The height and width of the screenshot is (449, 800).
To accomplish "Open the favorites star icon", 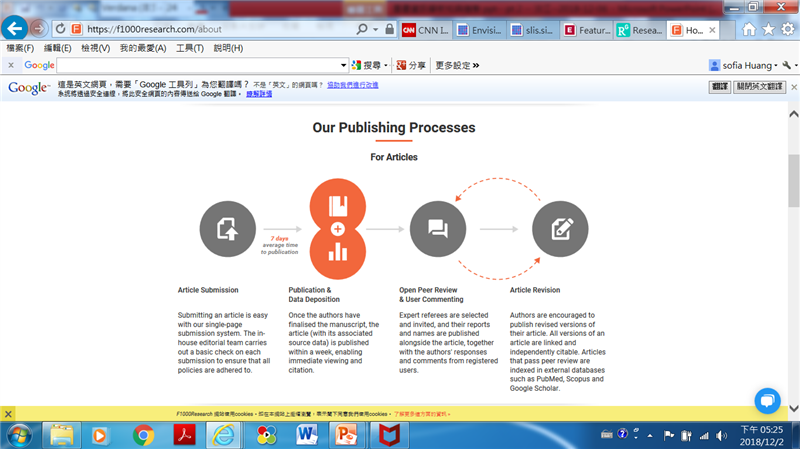I will (x=768, y=29).
